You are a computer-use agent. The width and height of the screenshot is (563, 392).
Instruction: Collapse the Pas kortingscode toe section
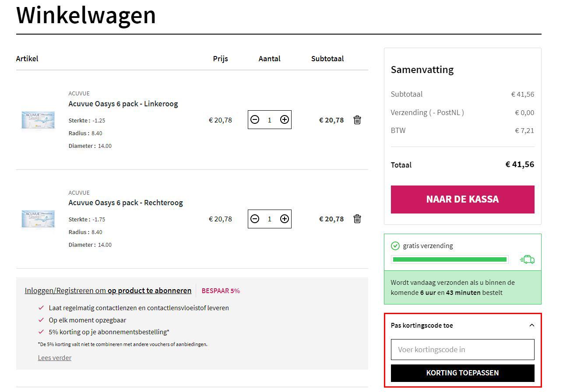coord(531,325)
